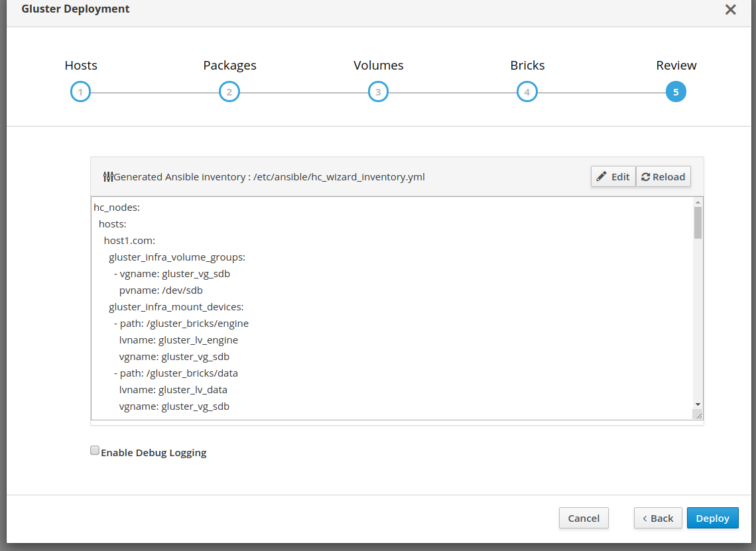Click the step 5 Review circle
The image size is (756, 551).
pos(676,92)
